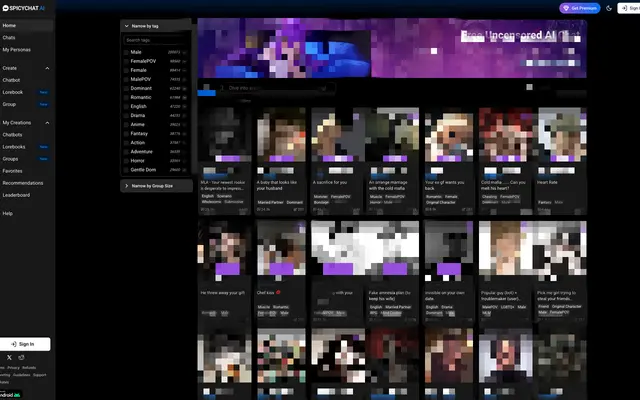
Task: Open Chats from the sidebar
Action: click(x=9, y=37)
